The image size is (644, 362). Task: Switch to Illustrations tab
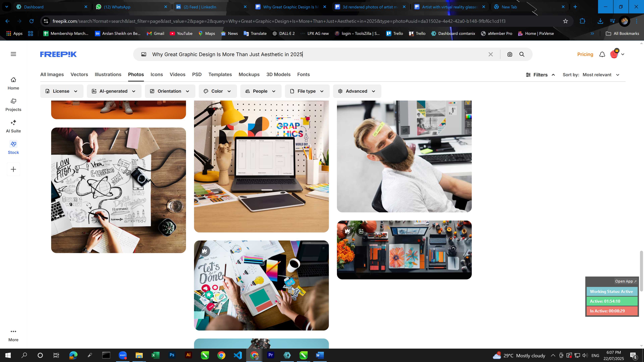108,74
